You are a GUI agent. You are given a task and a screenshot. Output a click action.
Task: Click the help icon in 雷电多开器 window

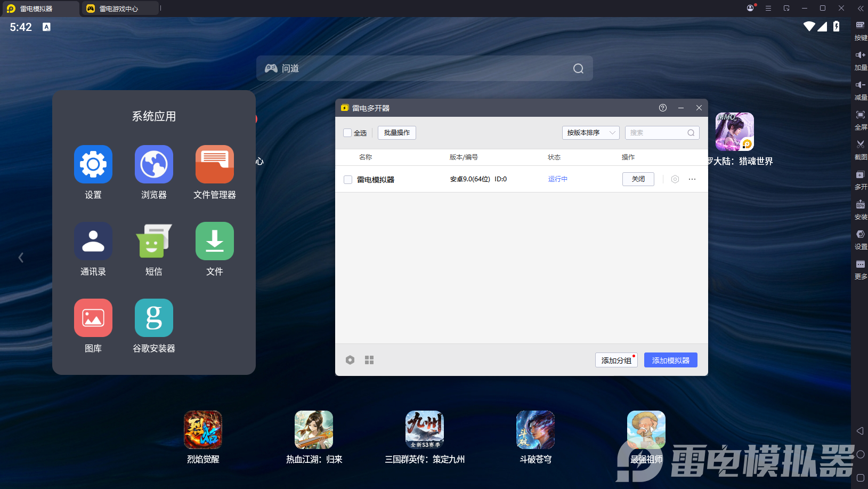click(x=663, y=108)
